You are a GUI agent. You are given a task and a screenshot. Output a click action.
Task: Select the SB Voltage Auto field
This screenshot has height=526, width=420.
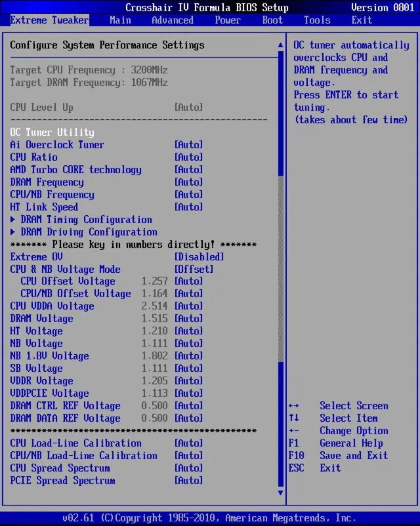click(188, 368)
